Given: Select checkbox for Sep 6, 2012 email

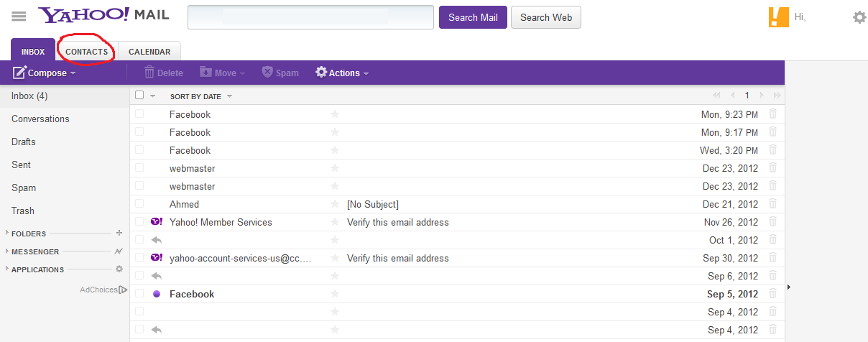Looking at the screenshot, I should pos(139,275).
